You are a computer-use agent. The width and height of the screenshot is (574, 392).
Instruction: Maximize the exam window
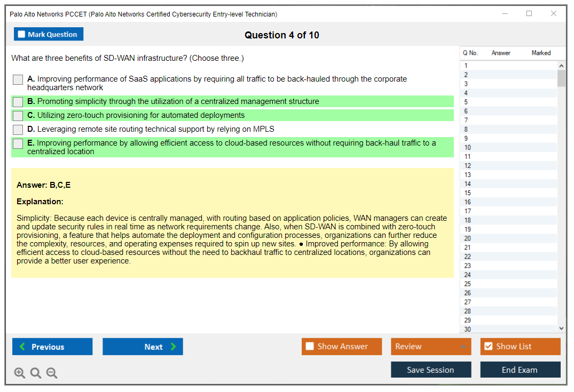529,14
